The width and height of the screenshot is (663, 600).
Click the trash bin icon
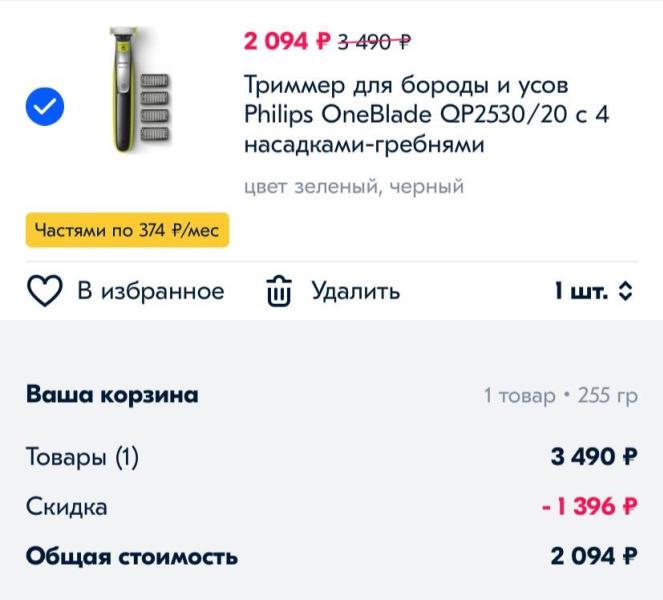coord(278,292)
